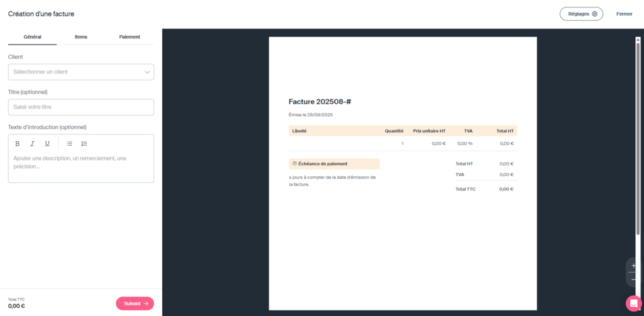The image size is (644, 316).
Task: Switch to the Paiement tab
Action: [130, 36]
